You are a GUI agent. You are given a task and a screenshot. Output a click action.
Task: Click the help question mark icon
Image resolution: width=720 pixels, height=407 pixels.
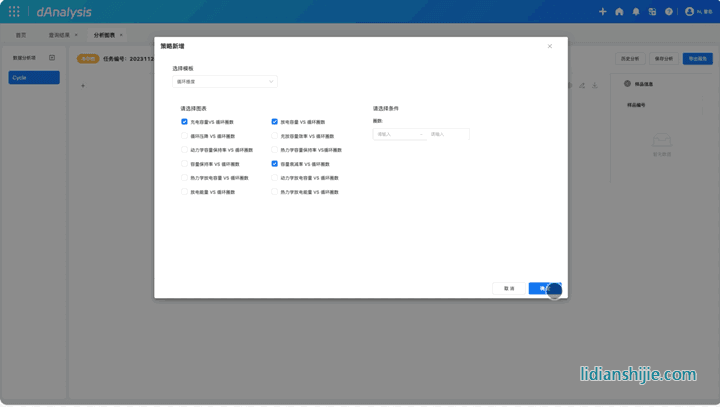(x=669, y=12)
